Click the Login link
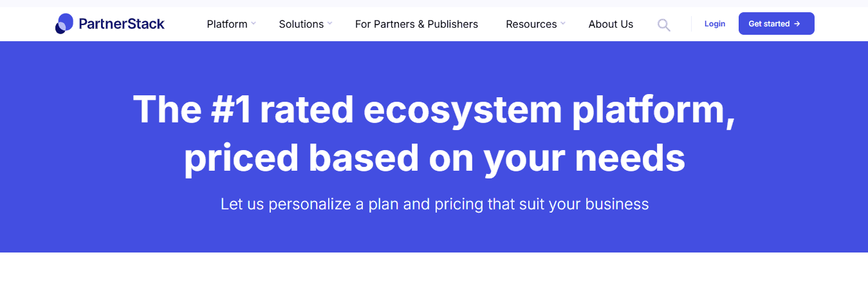This screenshot has height=286, width=868. click(715, 24)
